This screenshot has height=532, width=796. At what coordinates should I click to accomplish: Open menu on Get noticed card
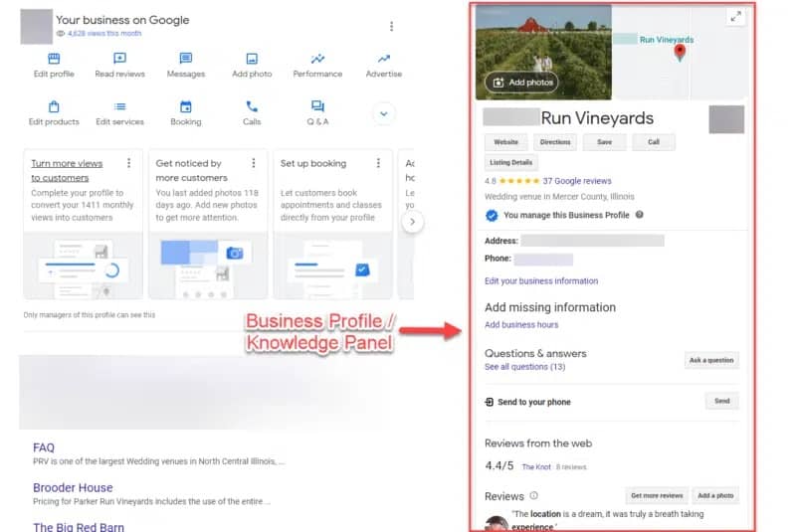click(254, 163)
